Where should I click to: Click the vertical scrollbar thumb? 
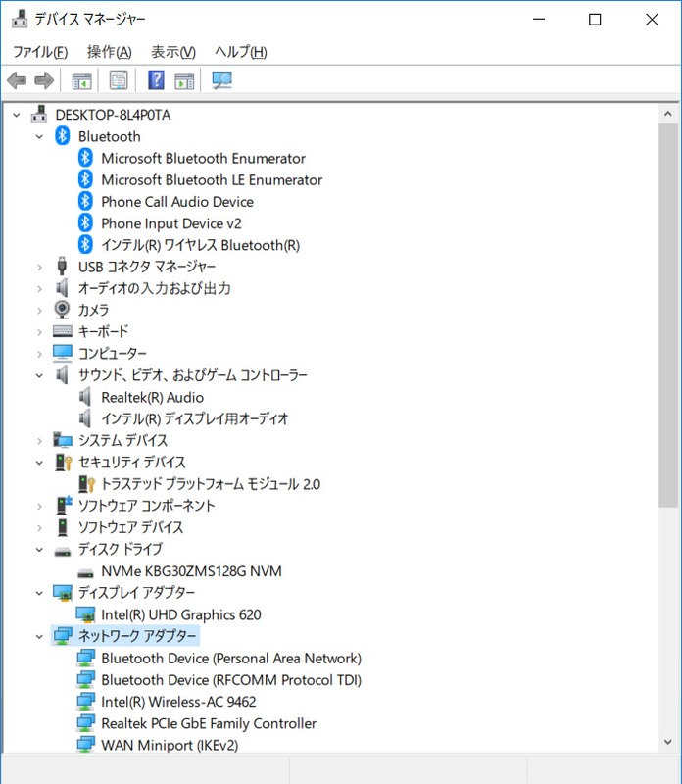pyautogui.click(x=668, y=315)
